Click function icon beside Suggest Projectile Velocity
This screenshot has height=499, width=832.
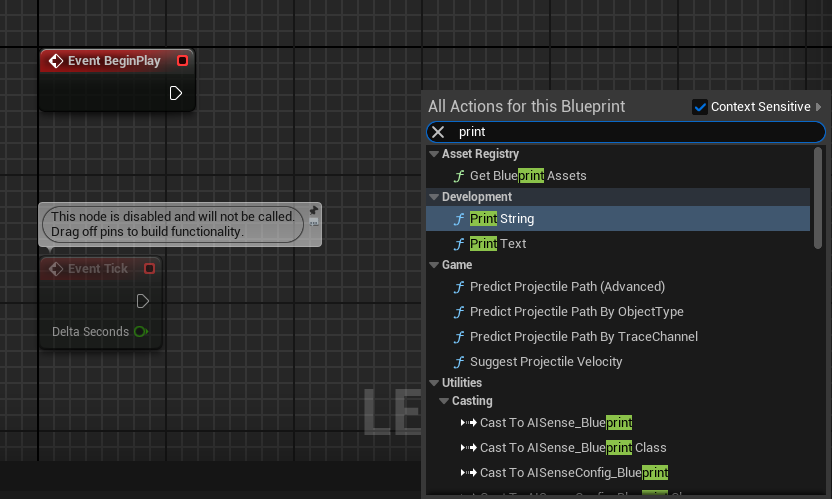459,362
